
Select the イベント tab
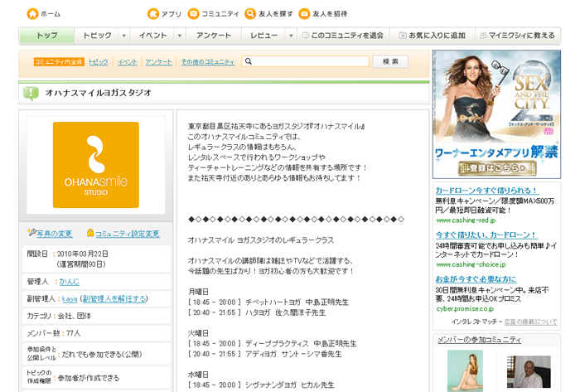tap(152, 36)
